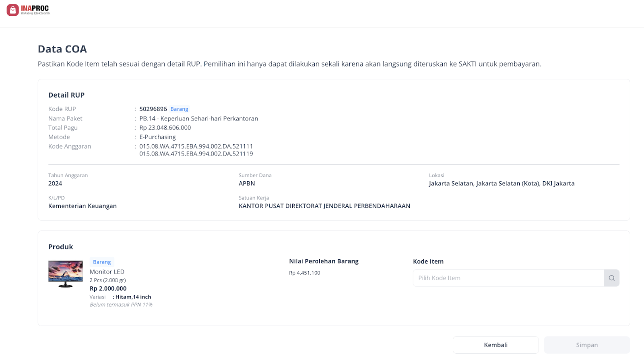Image resolution: width=644 pixels, height=359 pixels.
Task: Click the Detail RUP section header
Action: point(66,95)
